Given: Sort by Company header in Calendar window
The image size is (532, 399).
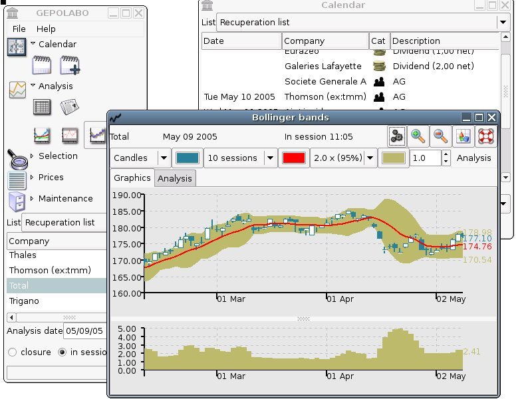Looking at the screenshot, I should 325,41.
